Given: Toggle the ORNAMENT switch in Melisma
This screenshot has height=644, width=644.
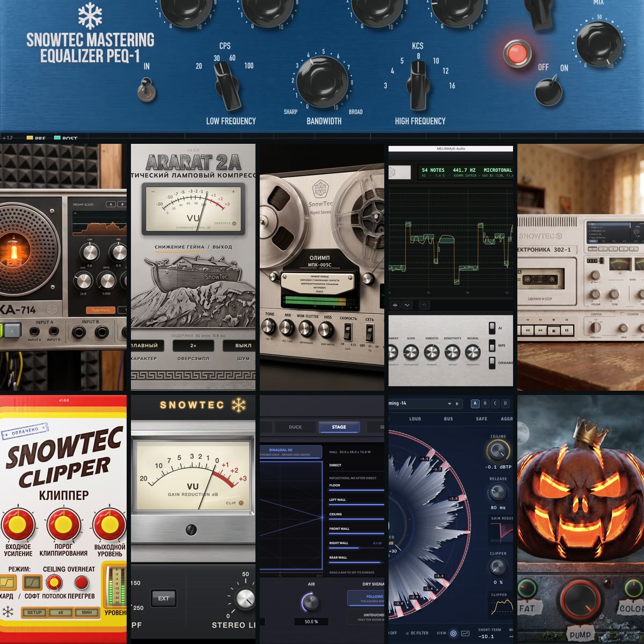Looking at the screenshot, I should click(492, 363).
